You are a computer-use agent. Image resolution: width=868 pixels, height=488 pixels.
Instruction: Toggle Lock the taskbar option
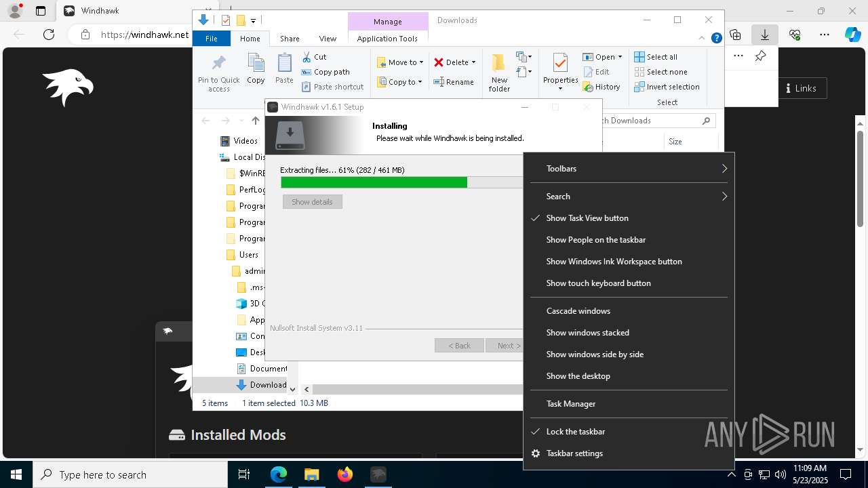tap(629, 432)
